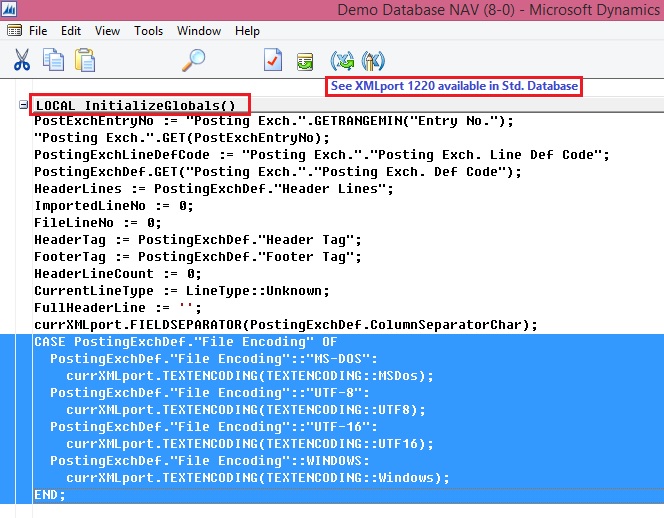The image size is (664, 518).
Task: Click the TEXTENCODING::MSDos line
Action: coord(250,376)
